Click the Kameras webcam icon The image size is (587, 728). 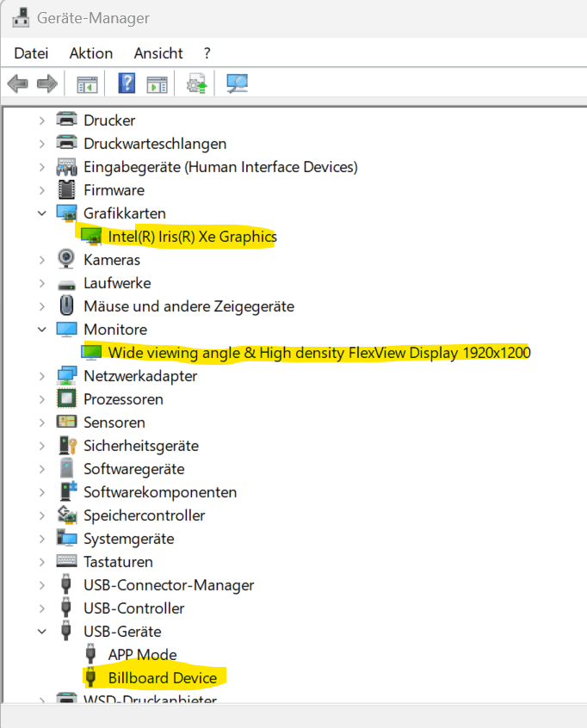click(66, 259)
